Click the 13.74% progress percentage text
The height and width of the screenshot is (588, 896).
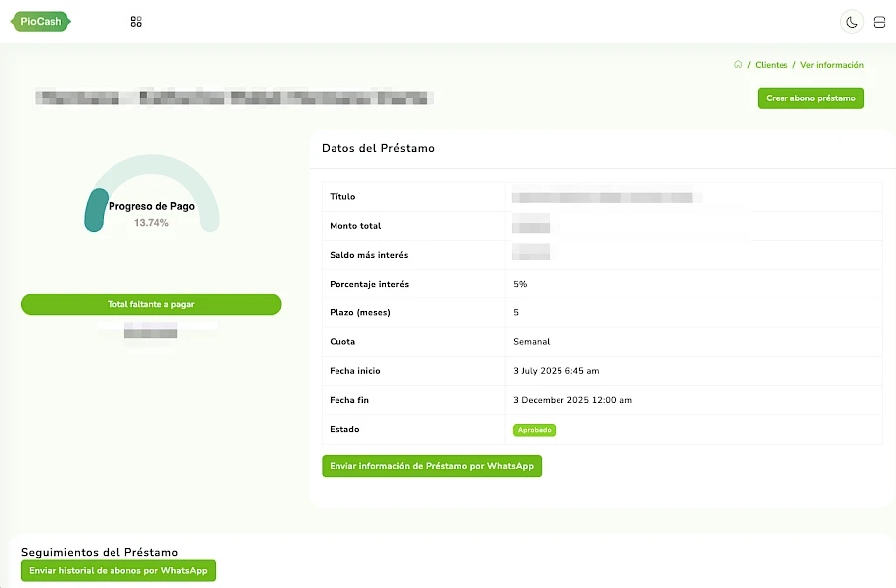[151, 223]
